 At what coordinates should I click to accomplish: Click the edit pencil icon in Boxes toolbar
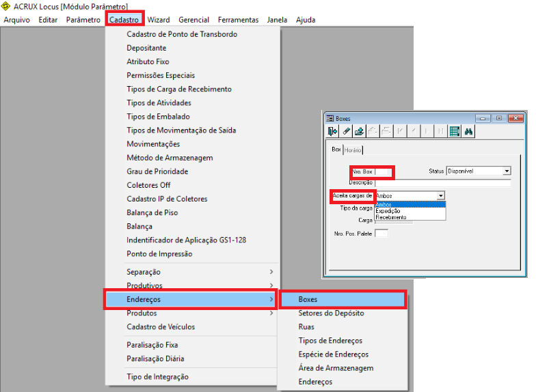[x=346, y=131]
